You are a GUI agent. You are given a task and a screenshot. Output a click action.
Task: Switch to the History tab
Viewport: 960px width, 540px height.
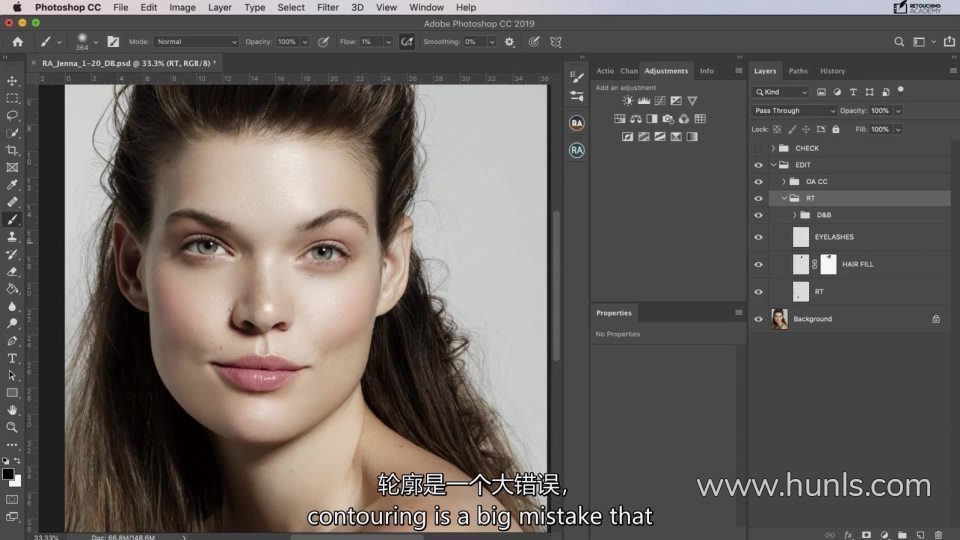[833, 71]
